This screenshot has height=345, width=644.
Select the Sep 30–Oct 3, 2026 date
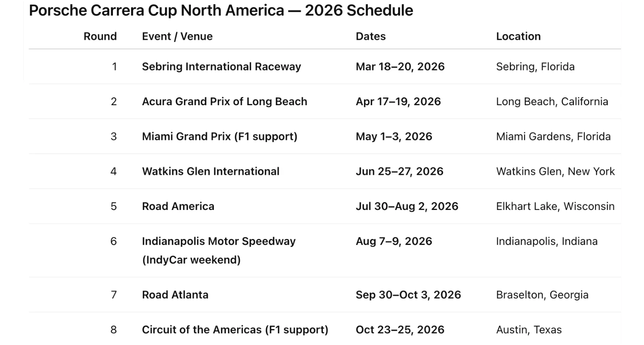[408, 295]
